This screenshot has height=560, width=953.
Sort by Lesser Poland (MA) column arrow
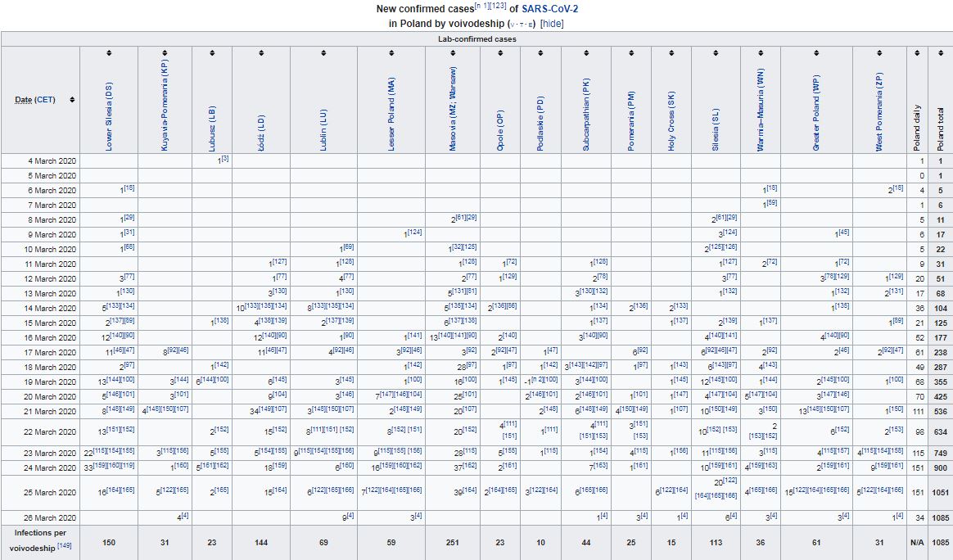click(x=391, y=53)
